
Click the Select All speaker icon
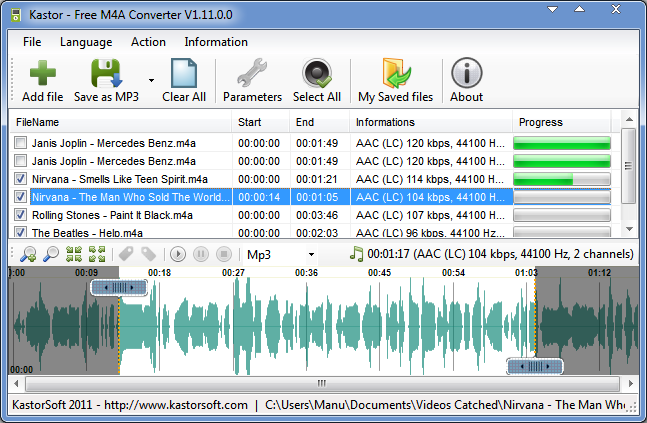(x=317, y=73)
